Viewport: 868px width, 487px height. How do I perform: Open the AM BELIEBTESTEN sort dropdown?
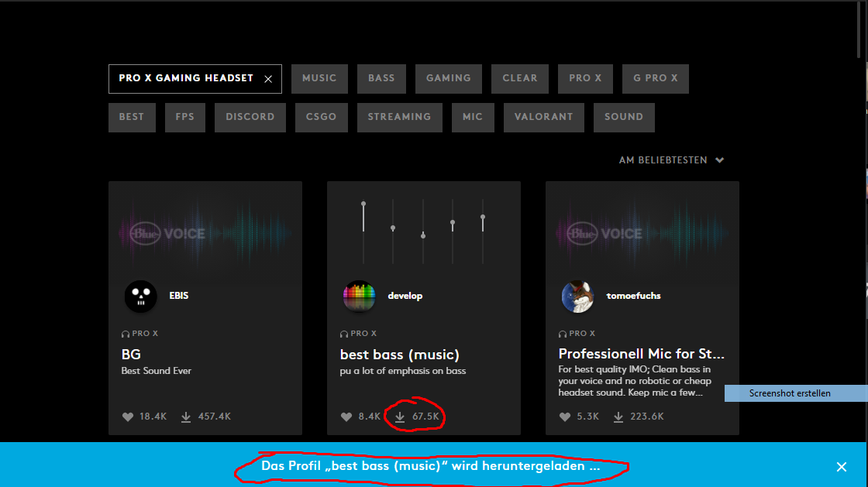coord(671,160)
